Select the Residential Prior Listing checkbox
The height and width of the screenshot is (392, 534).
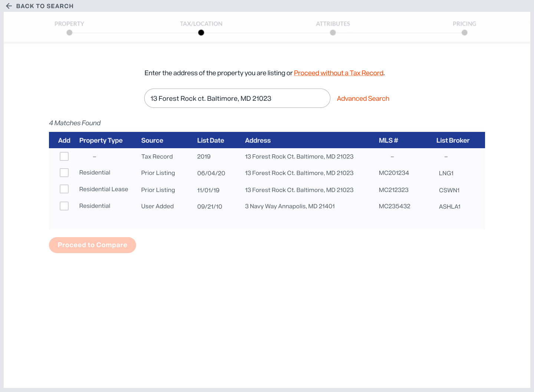coord(64,172)
